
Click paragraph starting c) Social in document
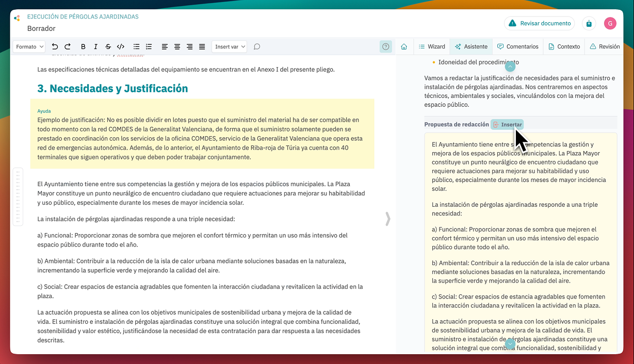pyautogui.click(x=200, y=291)
